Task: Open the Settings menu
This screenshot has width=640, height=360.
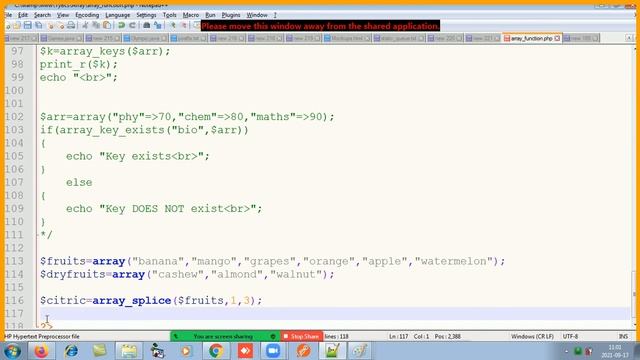Action: pos(146,15)
